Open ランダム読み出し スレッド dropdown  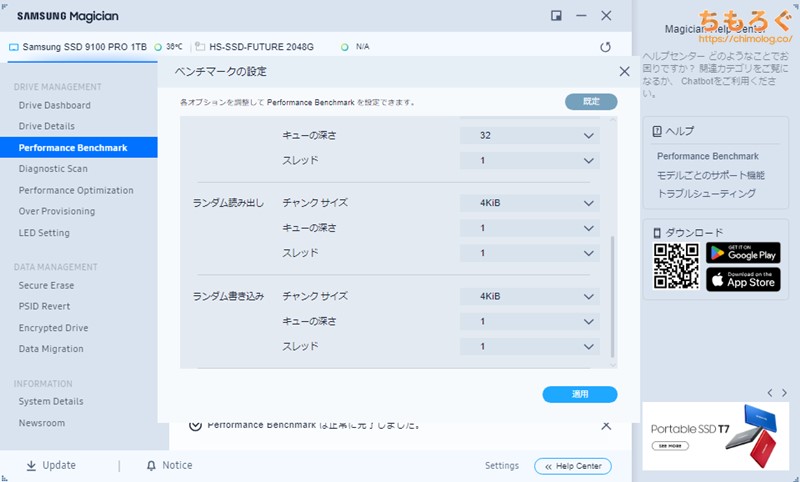(530, 253)
